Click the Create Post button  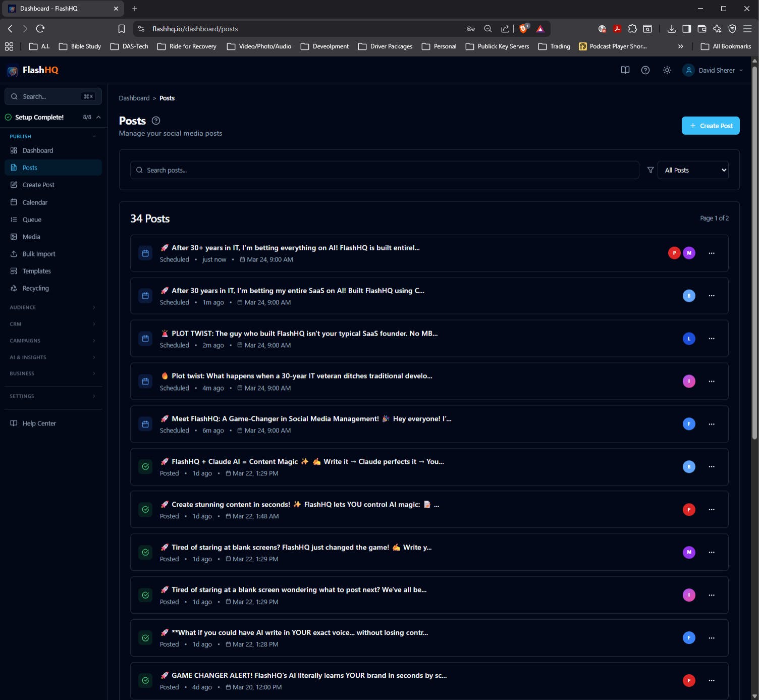coord(710,126)
